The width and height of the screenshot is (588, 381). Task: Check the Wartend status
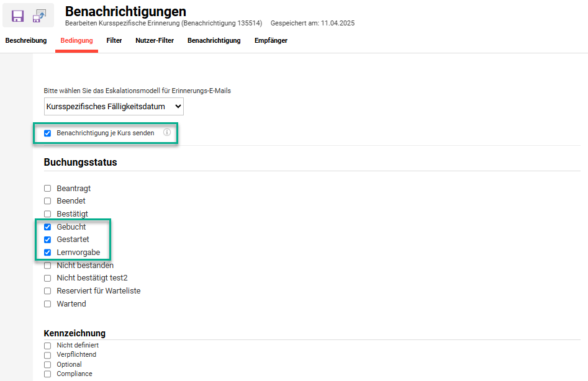point(47,303)
